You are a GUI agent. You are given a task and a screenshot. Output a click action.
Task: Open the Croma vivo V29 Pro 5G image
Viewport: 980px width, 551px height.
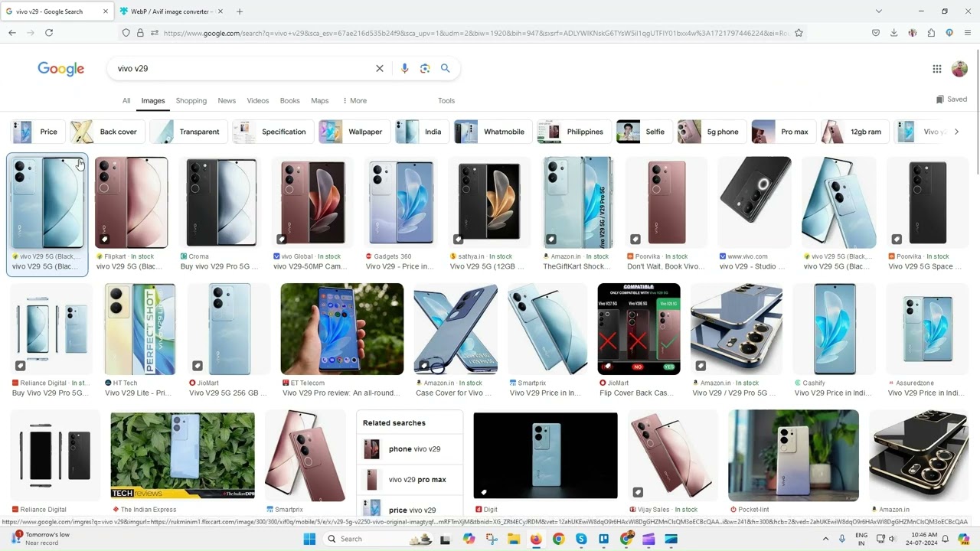tap(221, 203)
